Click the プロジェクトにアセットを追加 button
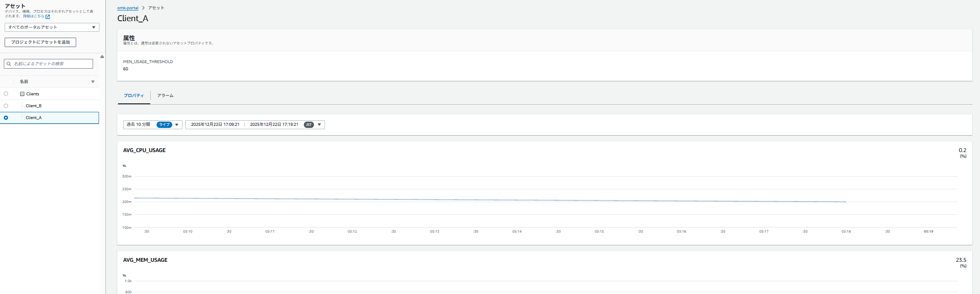Viewport: 980px width, 294px height. pyautogui.click(x=40, y=42)
